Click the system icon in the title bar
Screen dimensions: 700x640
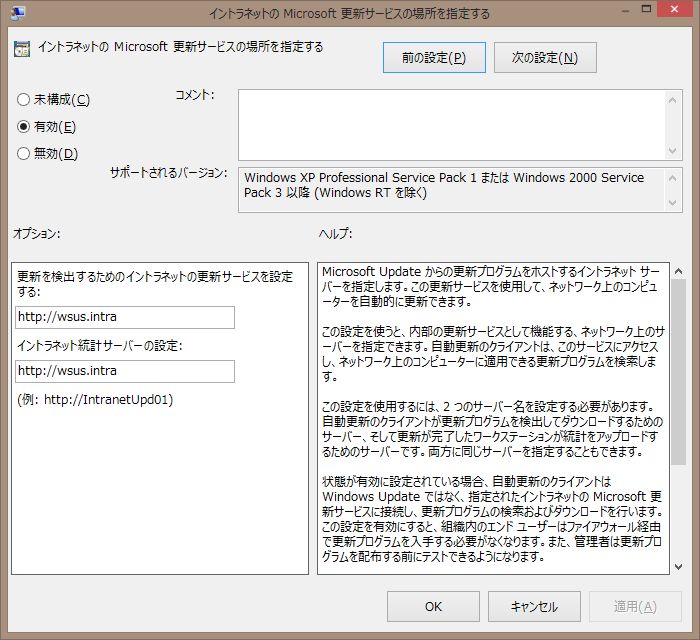pos(17,13)
